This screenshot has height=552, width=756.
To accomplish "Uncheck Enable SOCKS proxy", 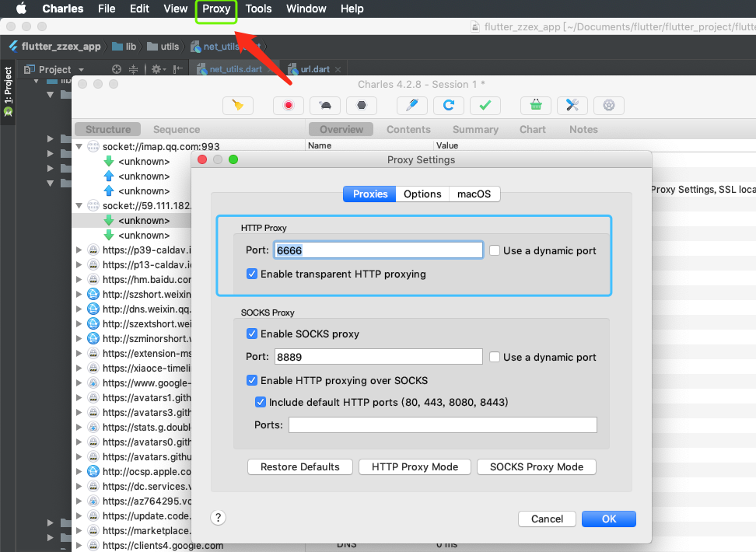I will 252,334.
